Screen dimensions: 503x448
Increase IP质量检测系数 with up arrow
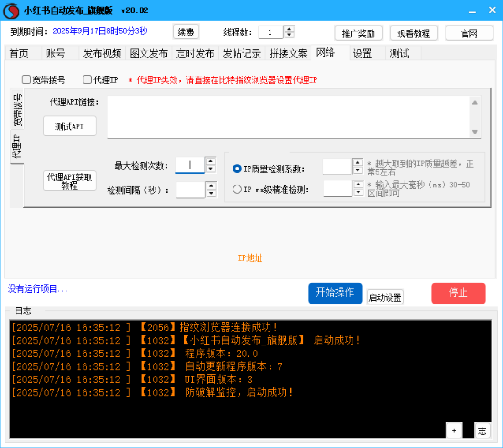click(358, 163)
